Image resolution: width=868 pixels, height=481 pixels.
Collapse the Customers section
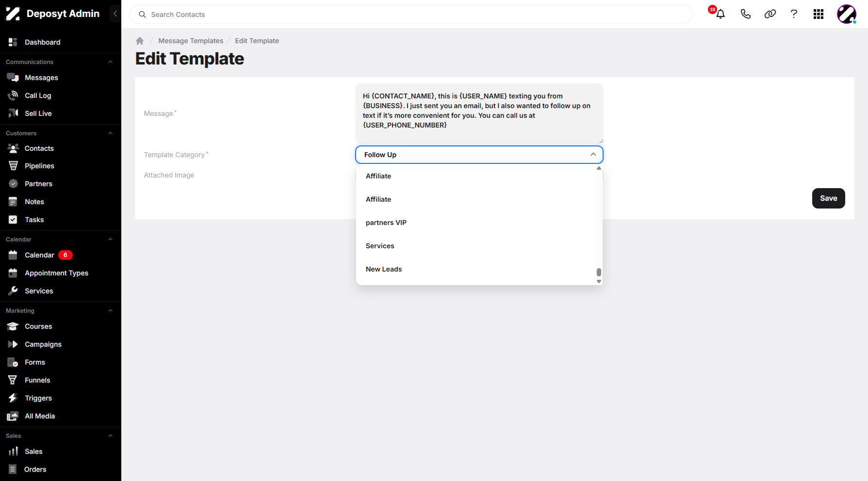point(110,133)
